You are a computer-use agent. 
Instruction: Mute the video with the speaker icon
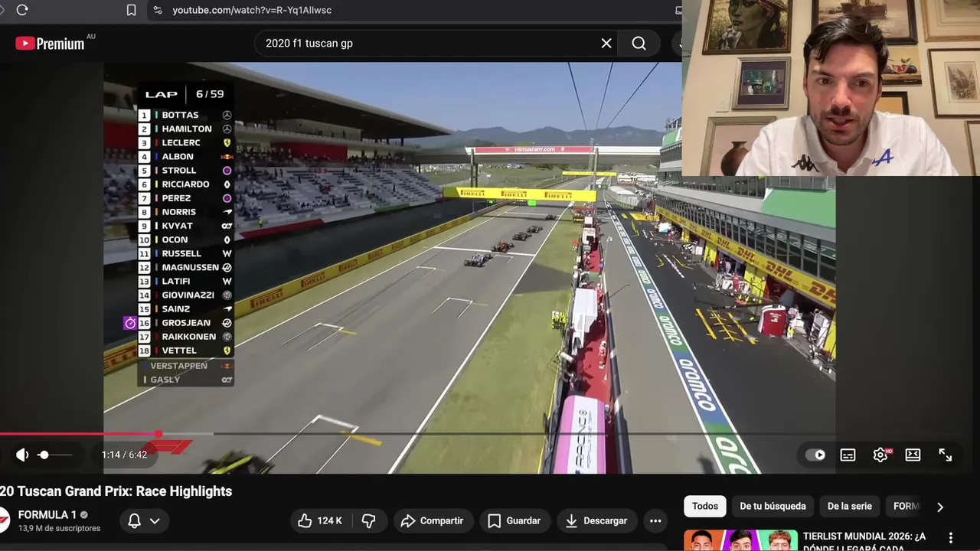pyautogui.click(x=22, y=455)
